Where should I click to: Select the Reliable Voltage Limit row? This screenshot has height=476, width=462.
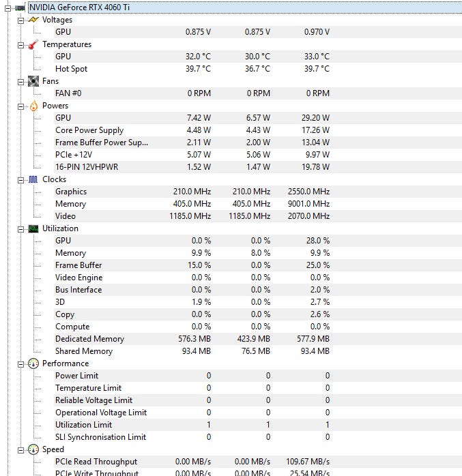pyautogui.click(x=258, y=400)
